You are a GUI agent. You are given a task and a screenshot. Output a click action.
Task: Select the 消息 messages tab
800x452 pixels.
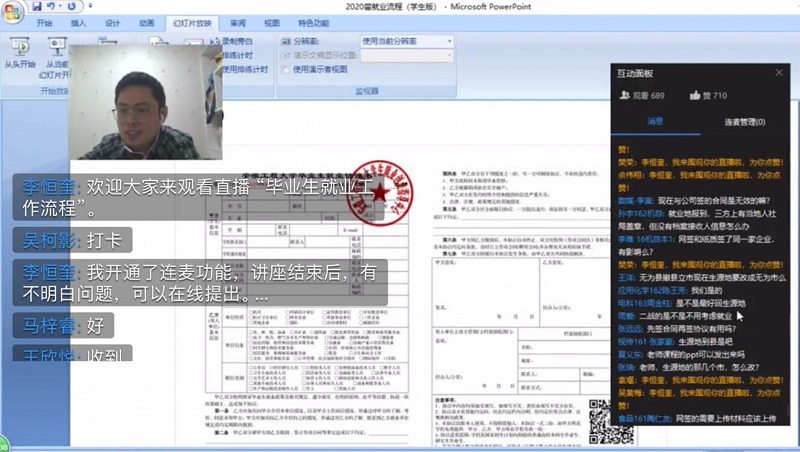[x=655, y=122]
